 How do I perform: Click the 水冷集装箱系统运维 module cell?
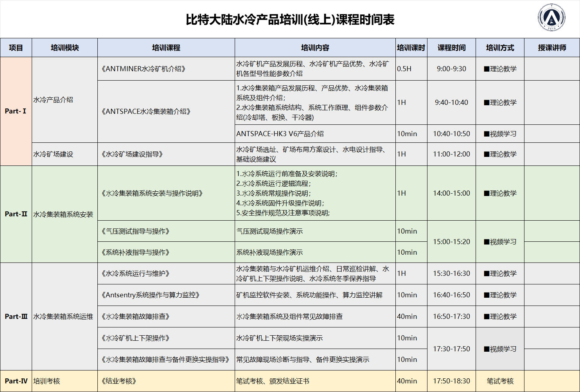pos(65,316)
